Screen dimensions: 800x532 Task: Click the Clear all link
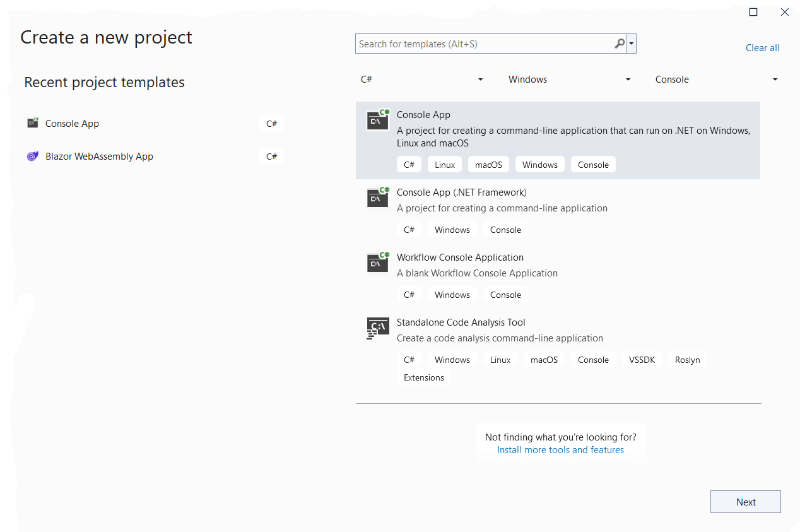[x=762, y=48]
